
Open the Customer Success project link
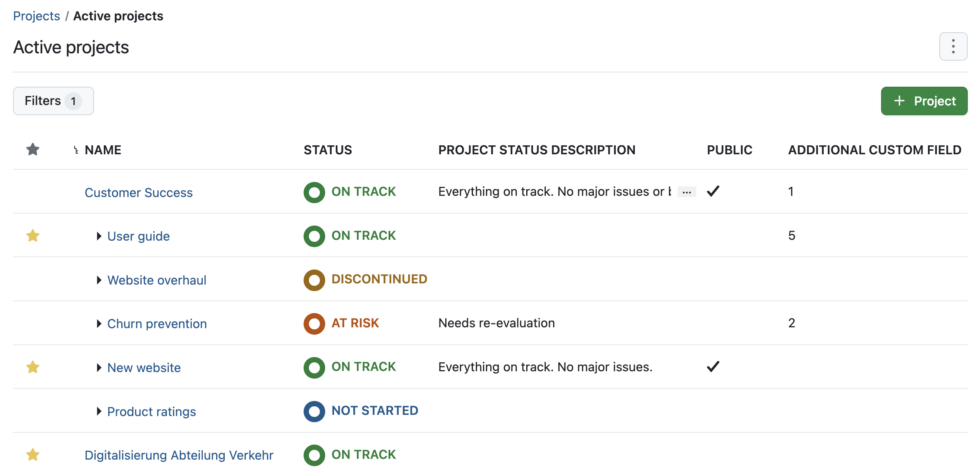click(x=138, y=192)
